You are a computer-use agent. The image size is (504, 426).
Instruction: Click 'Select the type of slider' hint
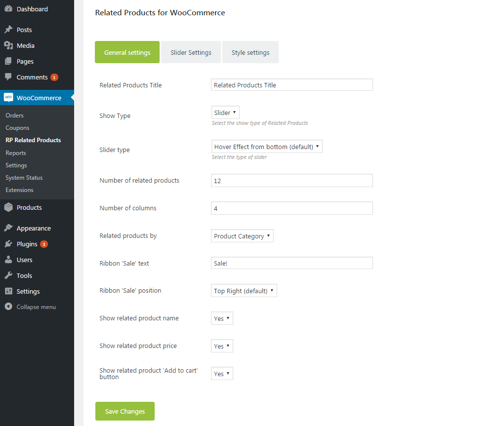[239, 157]
